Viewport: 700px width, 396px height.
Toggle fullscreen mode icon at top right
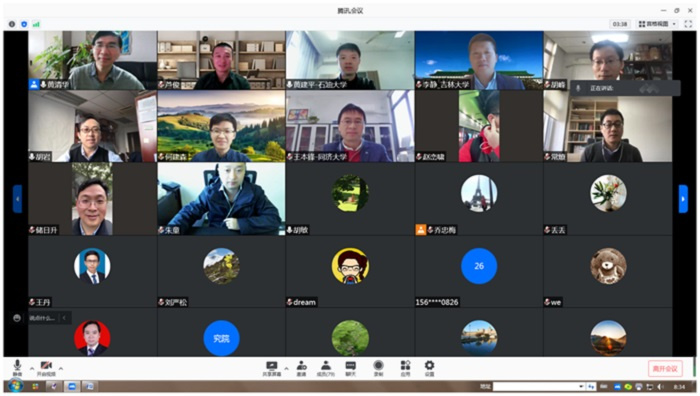click(x=688, y=24)
